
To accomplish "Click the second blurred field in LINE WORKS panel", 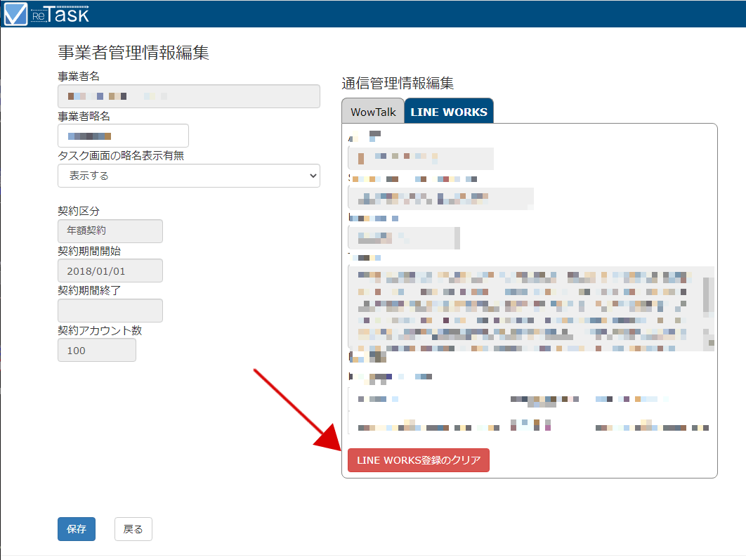I will coord(440,198).
